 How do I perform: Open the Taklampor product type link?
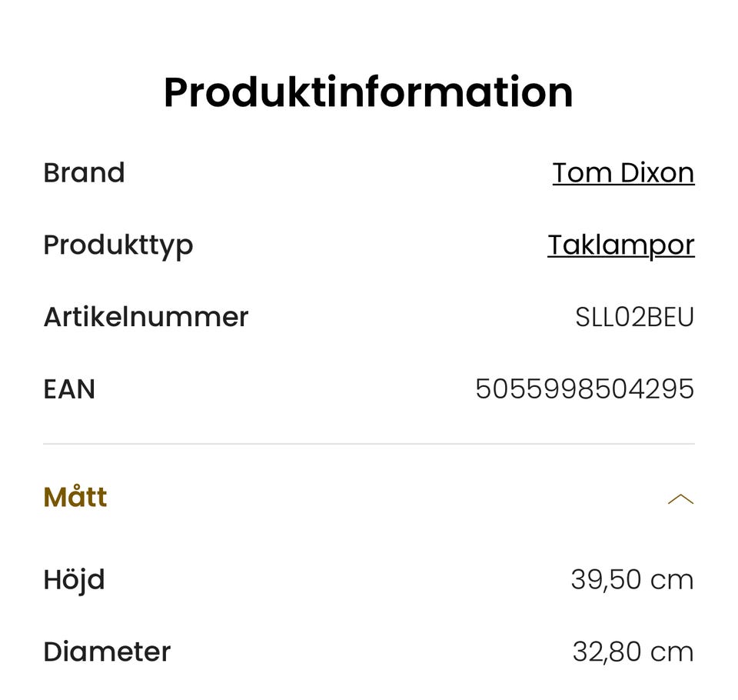tap(620, 245)
